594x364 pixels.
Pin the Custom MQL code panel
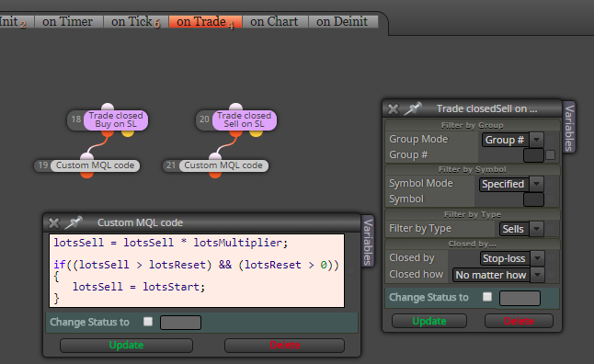click(x=74, y=222)
